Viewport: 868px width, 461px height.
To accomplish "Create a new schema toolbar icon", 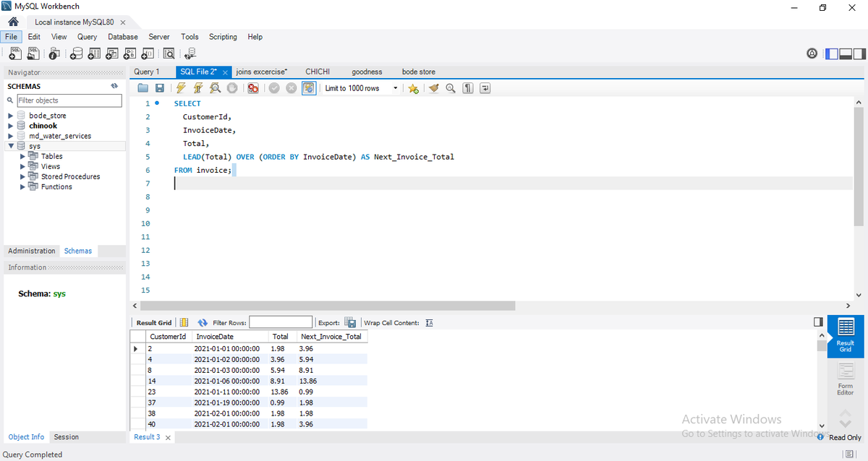I will [x=77, y=53].
